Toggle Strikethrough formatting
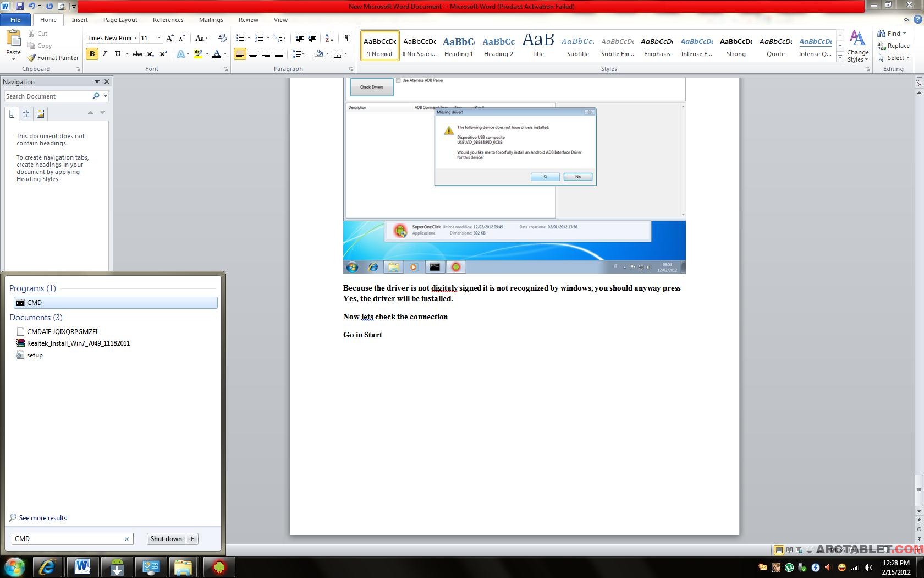The width and height of the screenshot is (924, 578). 137,54
